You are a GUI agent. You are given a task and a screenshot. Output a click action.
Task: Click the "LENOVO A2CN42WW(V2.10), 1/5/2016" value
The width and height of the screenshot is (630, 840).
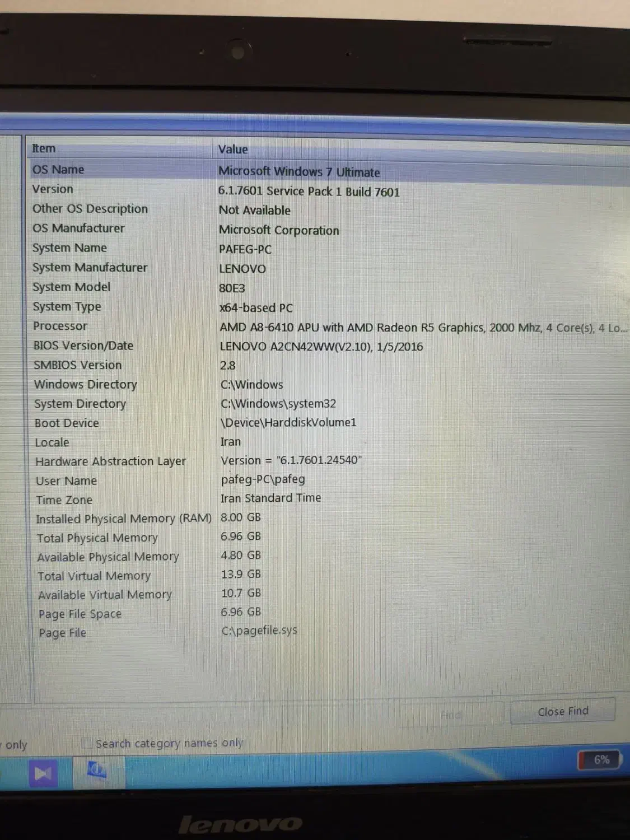coord(321,347)
